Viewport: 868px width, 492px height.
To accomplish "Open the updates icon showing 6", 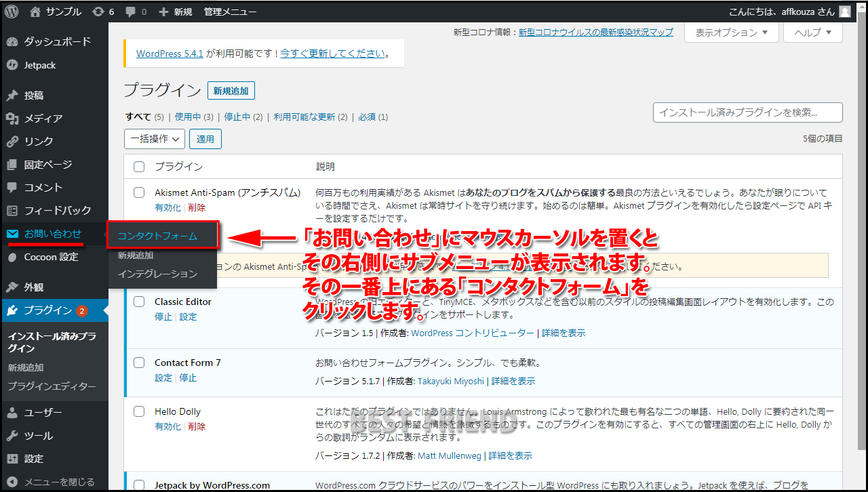I will [x=98, y=12].
